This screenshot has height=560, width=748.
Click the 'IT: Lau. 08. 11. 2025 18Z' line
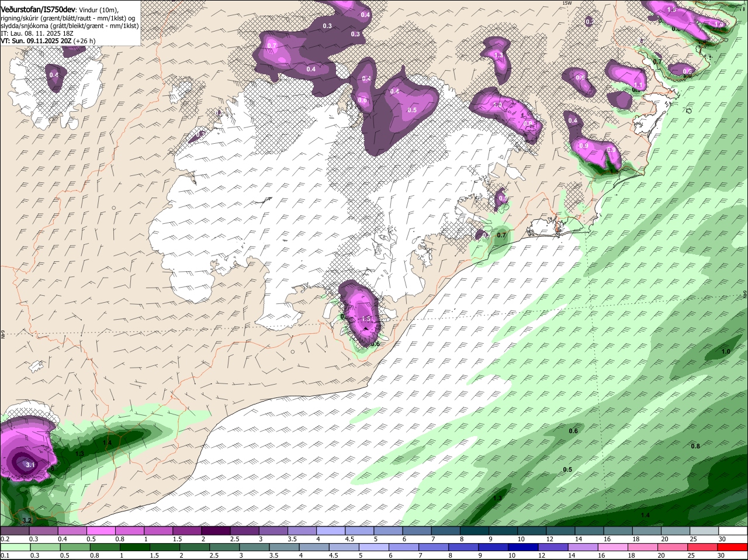(x=39, y=33)
